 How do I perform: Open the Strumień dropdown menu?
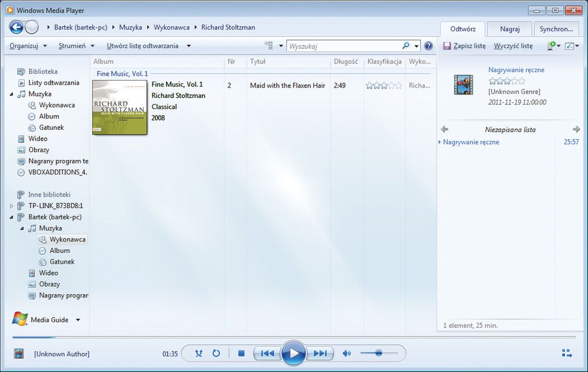click(x=77, y=46)
